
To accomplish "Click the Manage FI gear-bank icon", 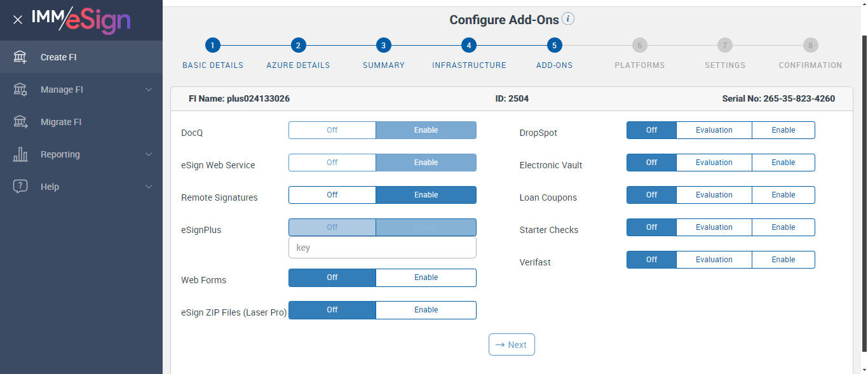I will (x=20, y=90).
